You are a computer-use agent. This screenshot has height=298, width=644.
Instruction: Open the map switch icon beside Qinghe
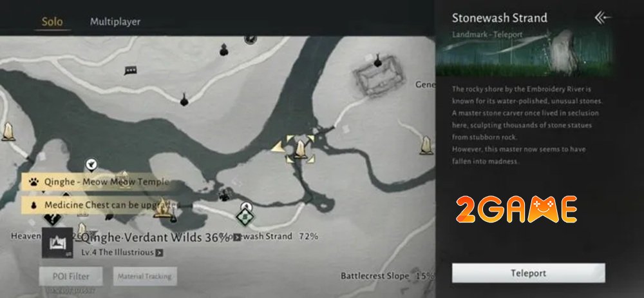click(57, 243)
